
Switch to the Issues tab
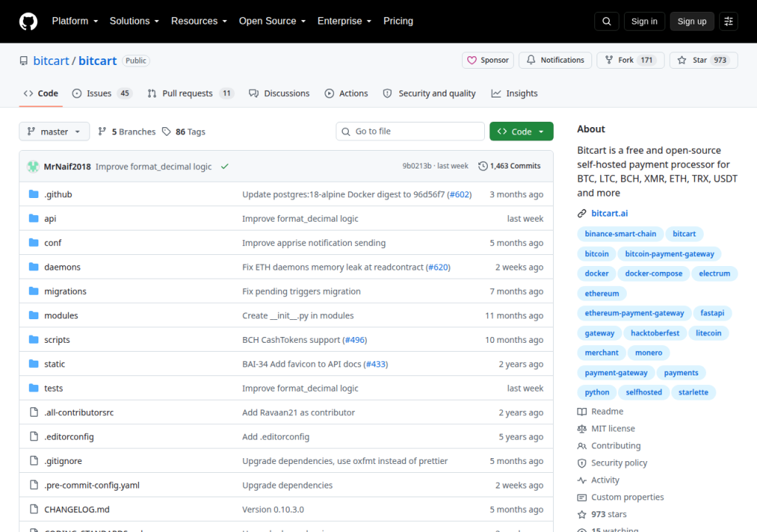102,93
